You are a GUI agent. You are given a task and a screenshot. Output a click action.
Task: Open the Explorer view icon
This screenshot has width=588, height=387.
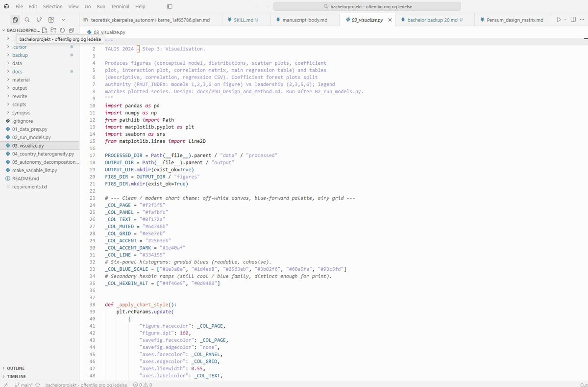coord(15,20)
